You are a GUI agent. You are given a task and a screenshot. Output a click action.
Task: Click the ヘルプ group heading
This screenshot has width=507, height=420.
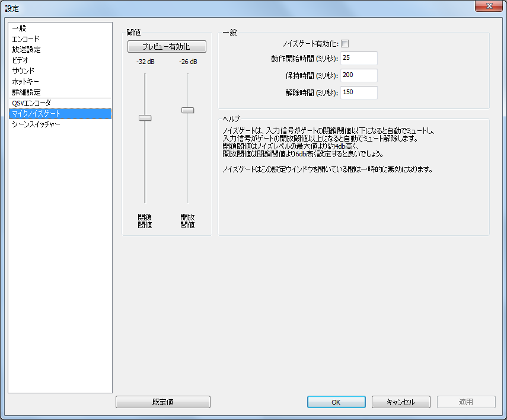(231, 119)
